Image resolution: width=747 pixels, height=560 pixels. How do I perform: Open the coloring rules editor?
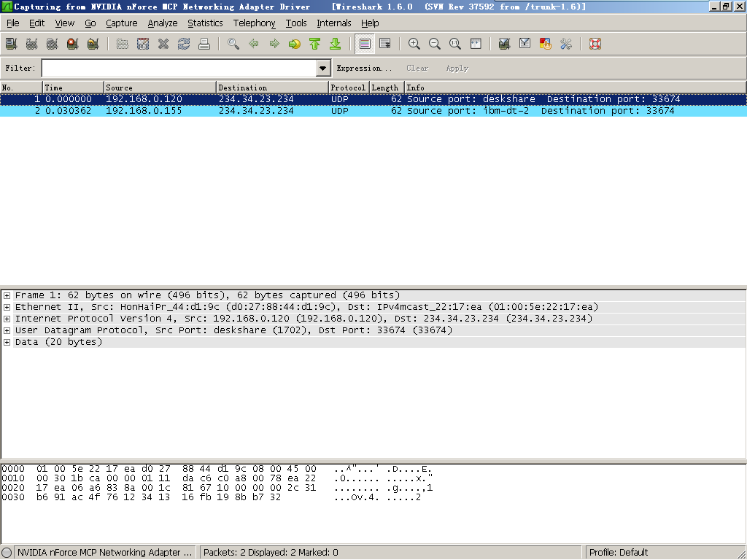[x=546, y=44]
